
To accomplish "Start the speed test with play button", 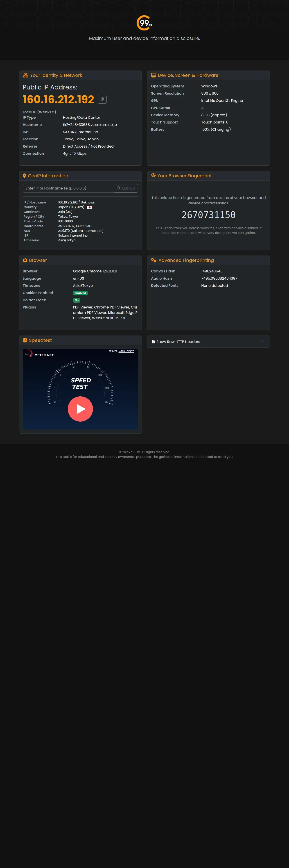I will [x=80, y=409].
